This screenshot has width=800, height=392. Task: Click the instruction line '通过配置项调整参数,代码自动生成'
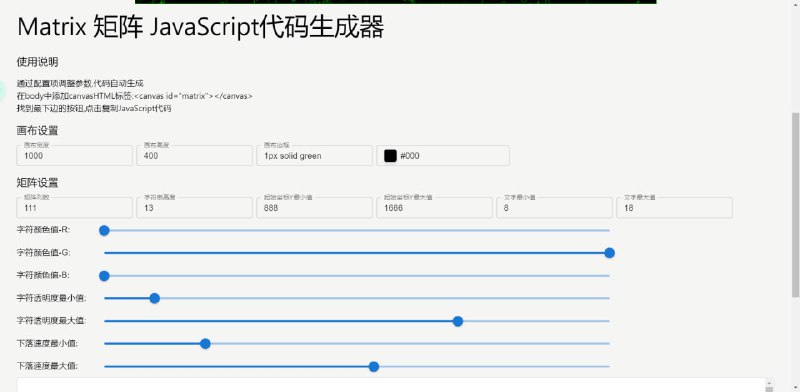click(x=80, y=83)
